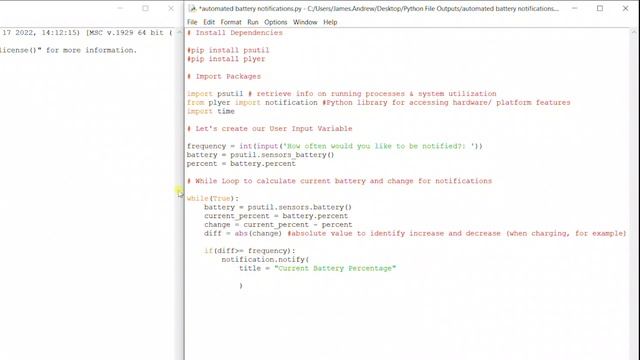Open the Options menu
Screen dimensions: 640x360
[x=276, y=22]
